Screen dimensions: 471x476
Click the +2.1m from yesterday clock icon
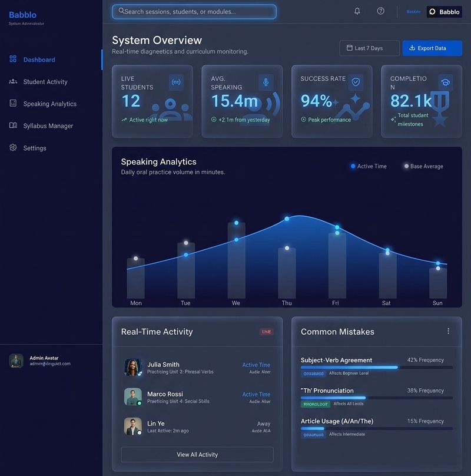214,120
